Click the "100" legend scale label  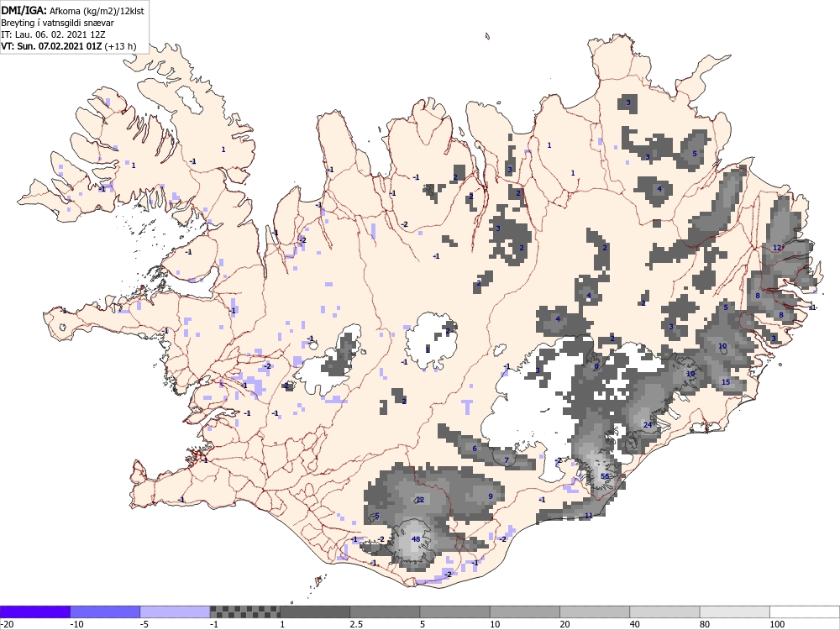777,624
